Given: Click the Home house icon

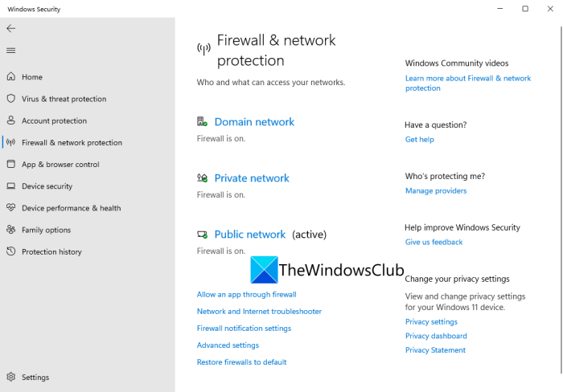Looking at the screenshot, I should tap(11, 77).
